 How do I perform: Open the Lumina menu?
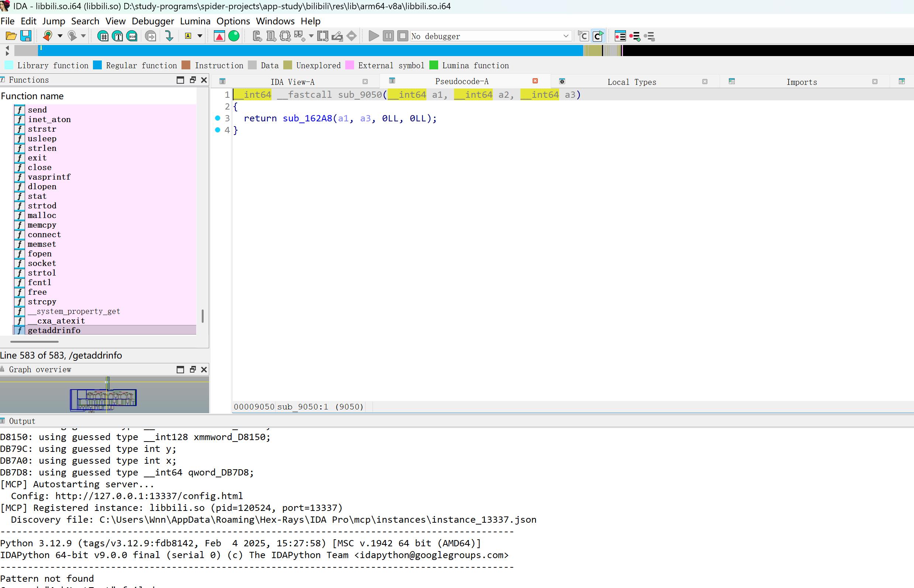click(x=195, y=21)
